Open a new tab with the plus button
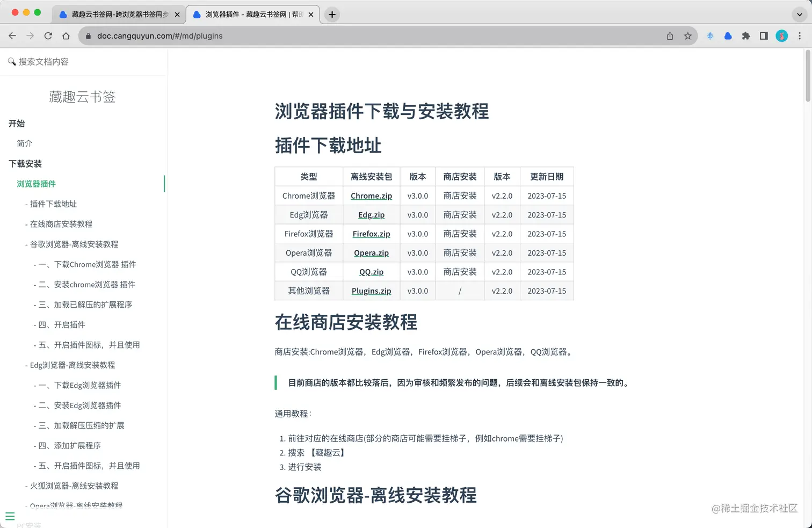This screenshot has height=528, width=812. [331, 15]
